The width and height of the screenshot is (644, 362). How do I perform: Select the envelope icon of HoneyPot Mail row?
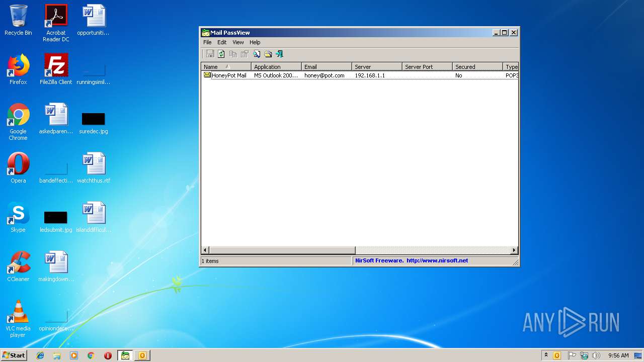207,75
